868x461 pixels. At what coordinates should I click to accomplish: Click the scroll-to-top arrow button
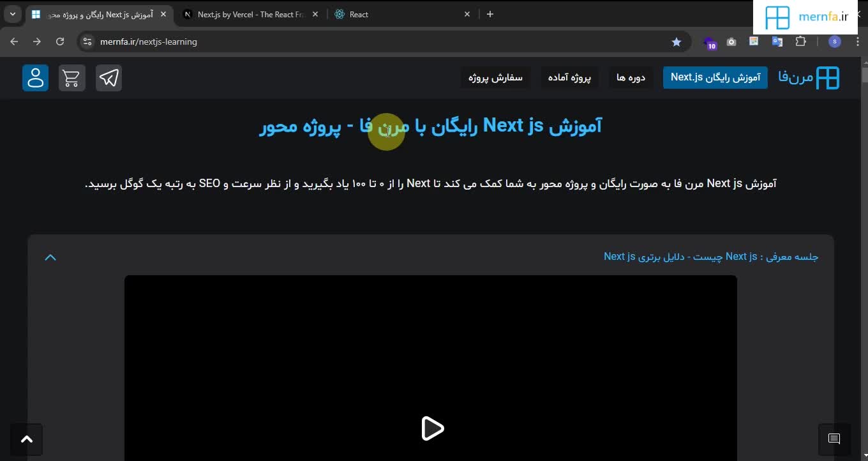click(26, 439)
